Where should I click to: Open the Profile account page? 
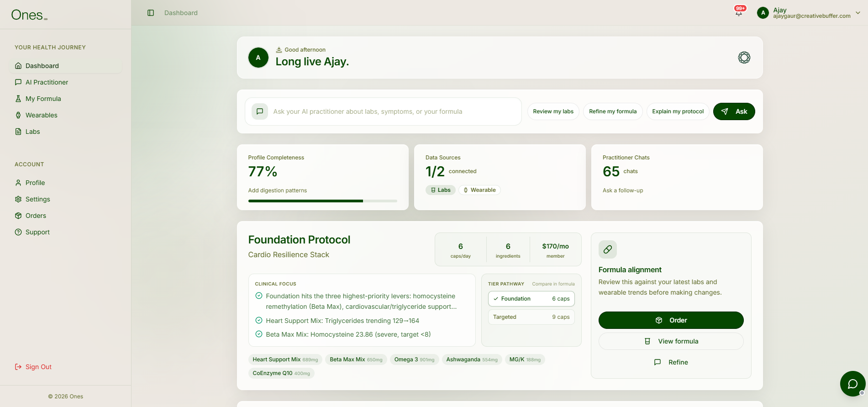[66, 183]
